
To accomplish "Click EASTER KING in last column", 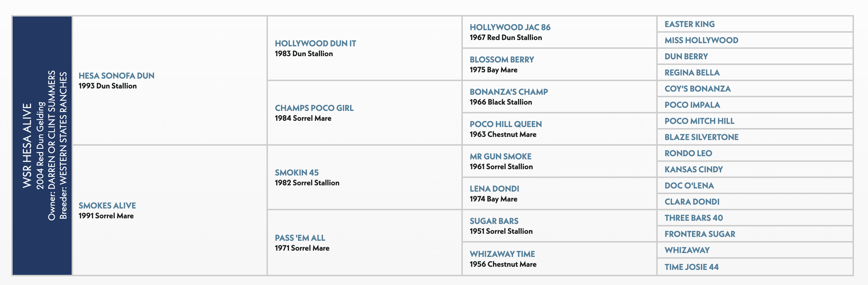I will (690, 24).
